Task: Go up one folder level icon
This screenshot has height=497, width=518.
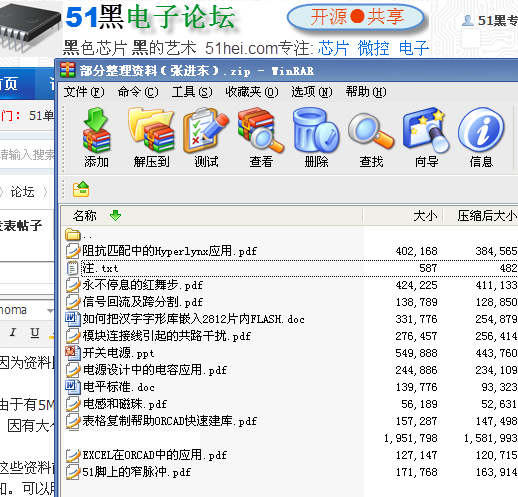Action: click(81, 189)
